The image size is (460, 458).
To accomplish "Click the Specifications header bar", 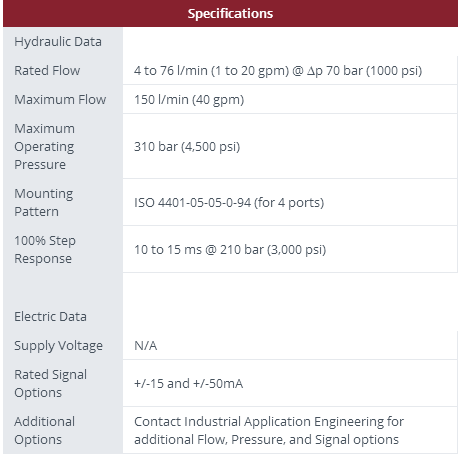I will [x=230, y=14].
